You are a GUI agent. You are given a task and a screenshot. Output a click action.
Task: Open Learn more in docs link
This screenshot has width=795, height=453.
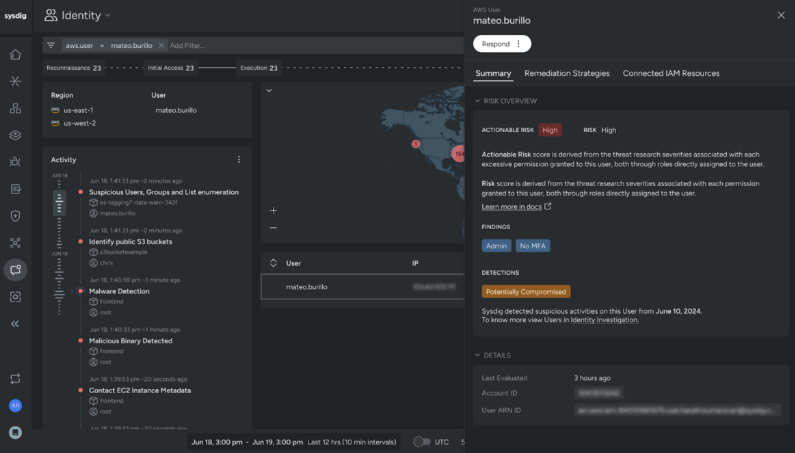(511, 206)
